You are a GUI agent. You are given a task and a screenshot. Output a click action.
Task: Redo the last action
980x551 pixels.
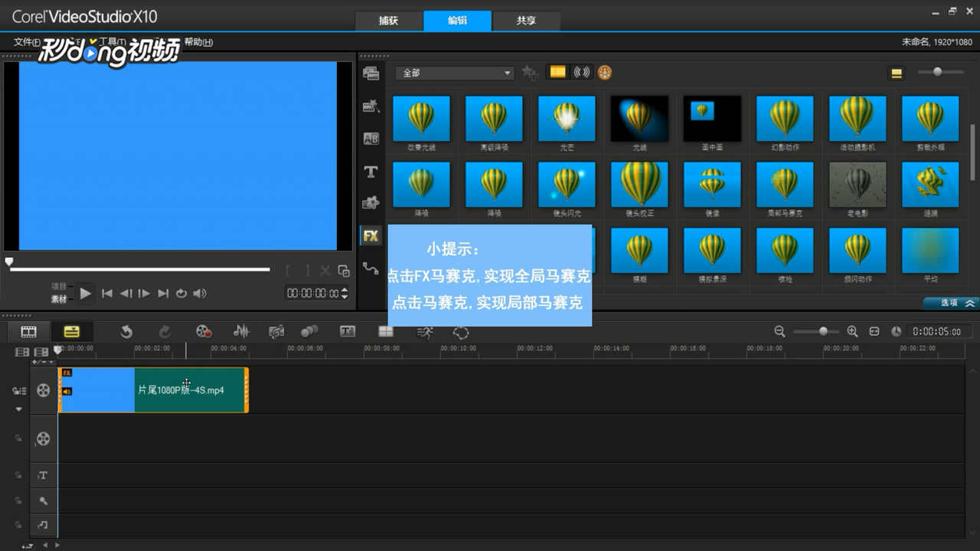pyautogui.click(x=165, y=331)
